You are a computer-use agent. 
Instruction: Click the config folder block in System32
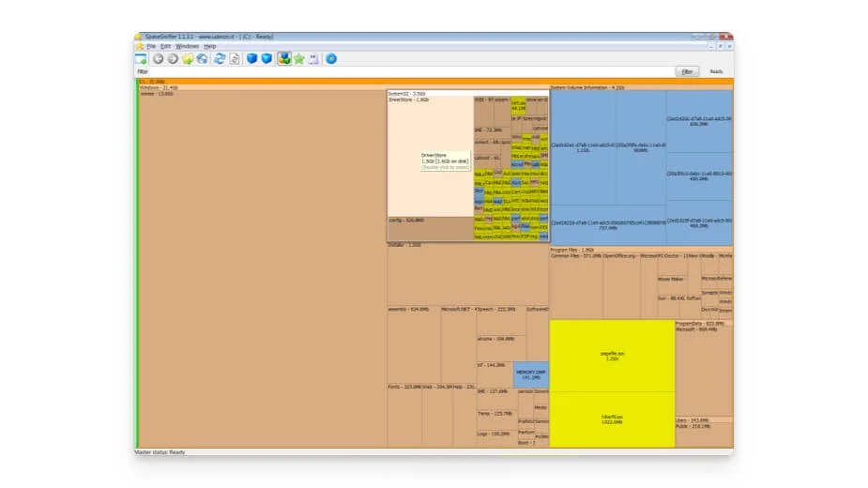(430, 229)
